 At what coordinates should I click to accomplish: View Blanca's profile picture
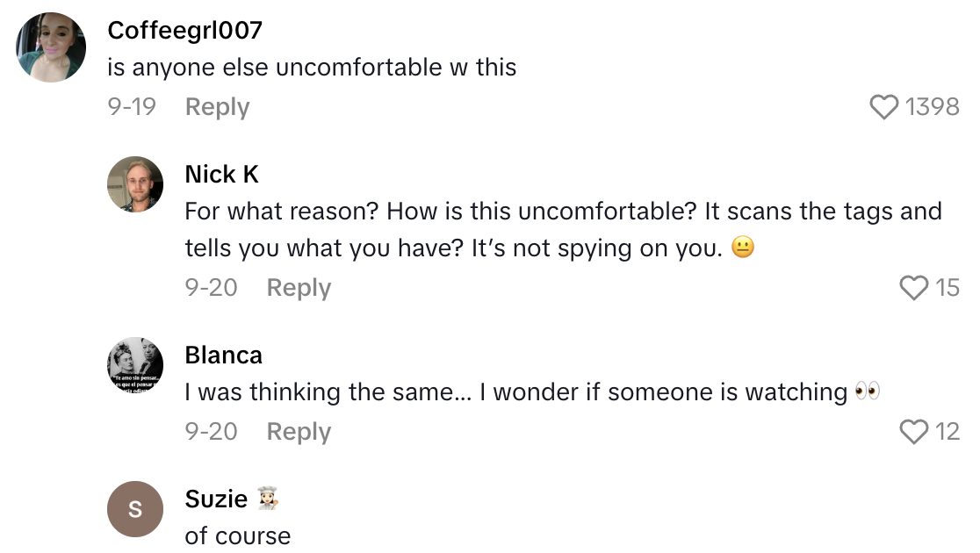(x=135, y=365)
